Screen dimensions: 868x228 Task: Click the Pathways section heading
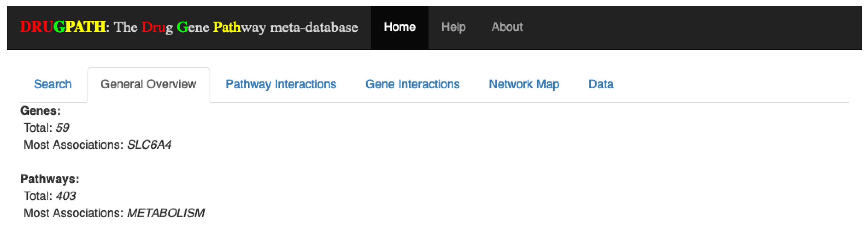click(x=50, y=179)
